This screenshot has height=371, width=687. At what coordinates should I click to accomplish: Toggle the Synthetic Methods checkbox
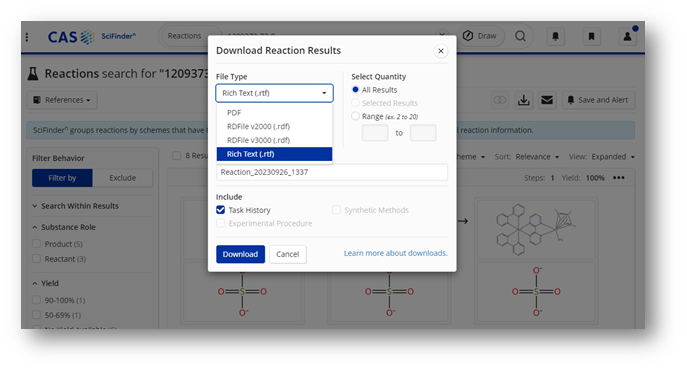click(336, 210)
